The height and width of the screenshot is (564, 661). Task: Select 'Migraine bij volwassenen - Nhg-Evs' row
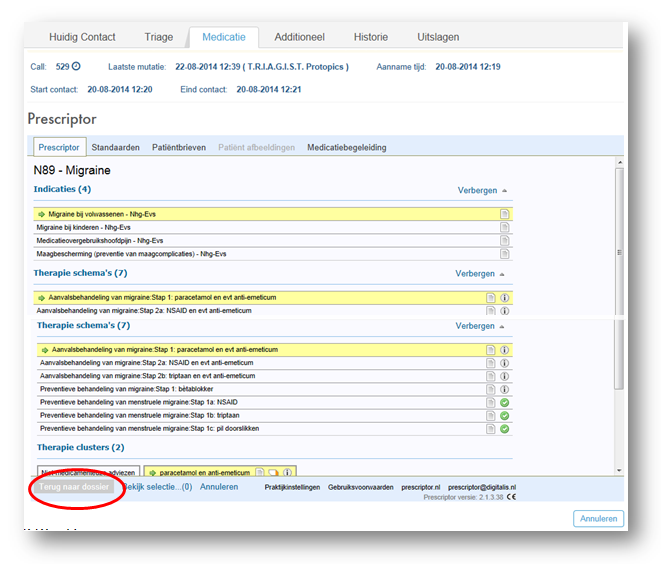(273, 214)
